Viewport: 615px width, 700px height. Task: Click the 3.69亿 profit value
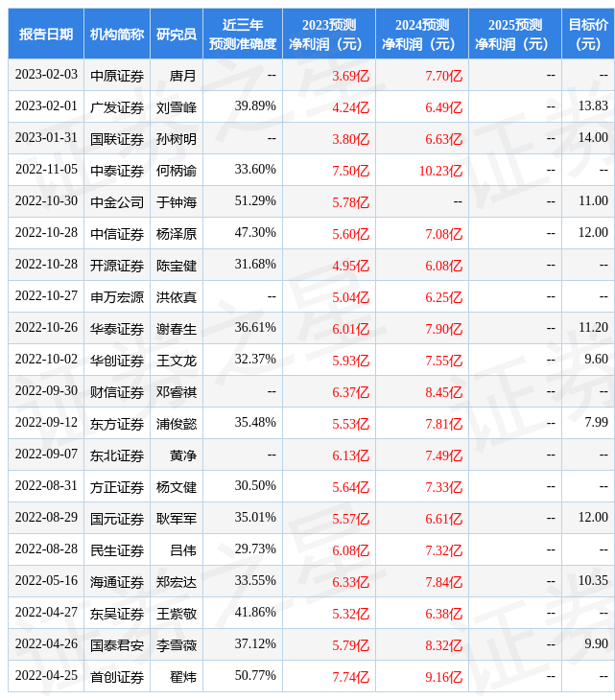[x=350, y=76]
